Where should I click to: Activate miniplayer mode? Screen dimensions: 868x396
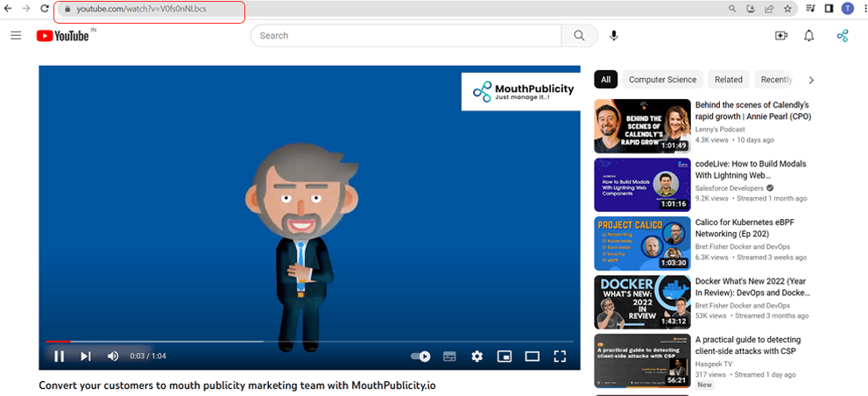coord(505,356)
